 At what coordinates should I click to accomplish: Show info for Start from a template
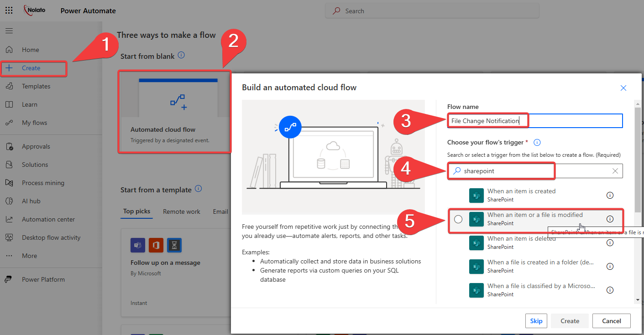click(198, 189)
